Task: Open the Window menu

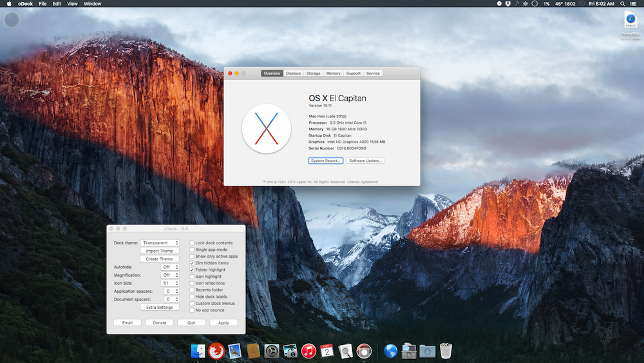Action: tap(92, 4)
